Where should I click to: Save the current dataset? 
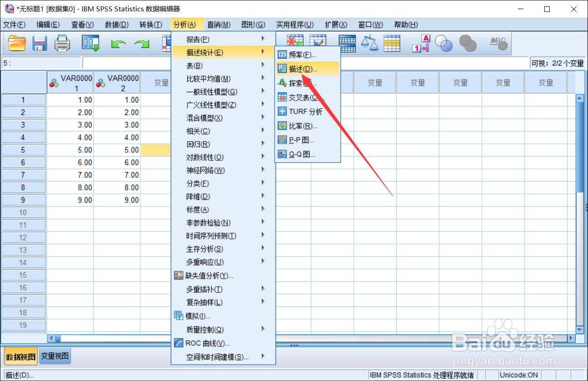coord(40,43)
